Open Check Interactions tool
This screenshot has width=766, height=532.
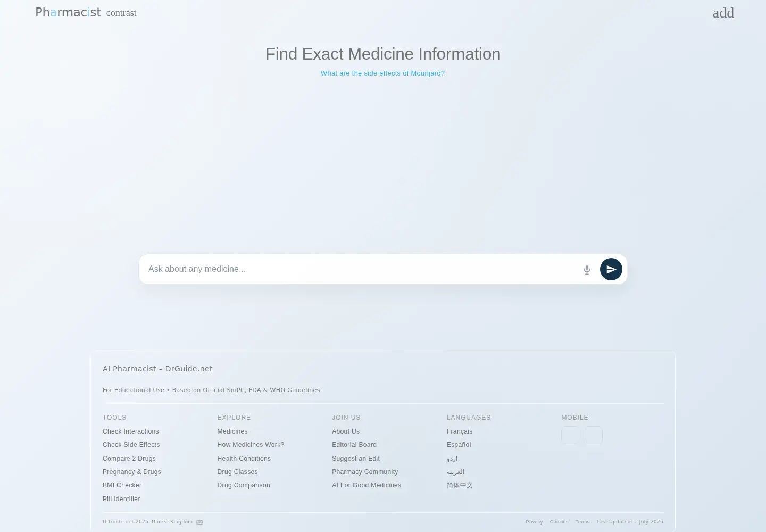(131, 431)
